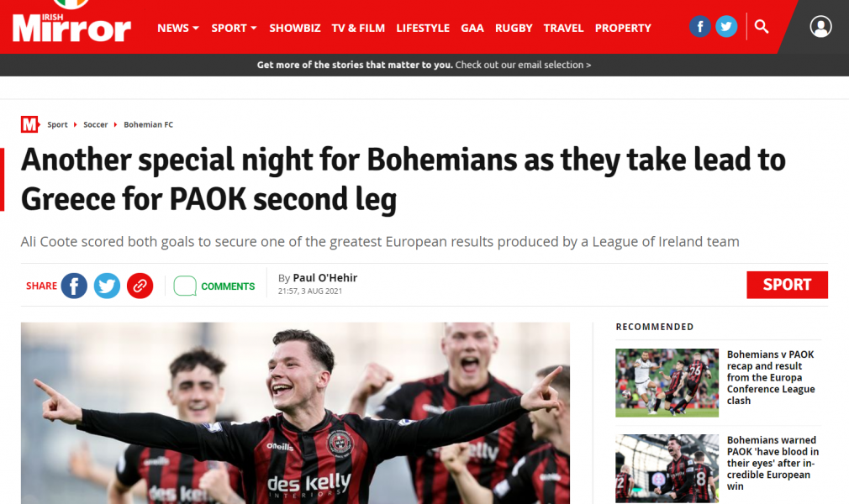
Task: Open the Property section
Action: 623,29
